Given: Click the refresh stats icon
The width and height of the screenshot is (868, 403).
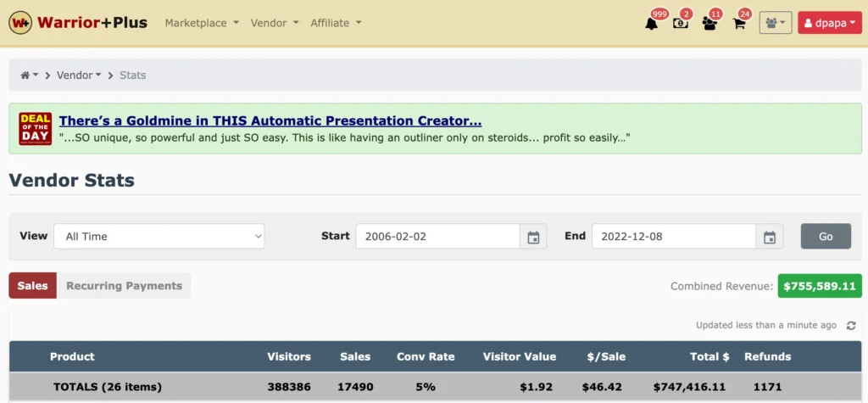Looking at the screenshot, I should (x=851, y=326).
